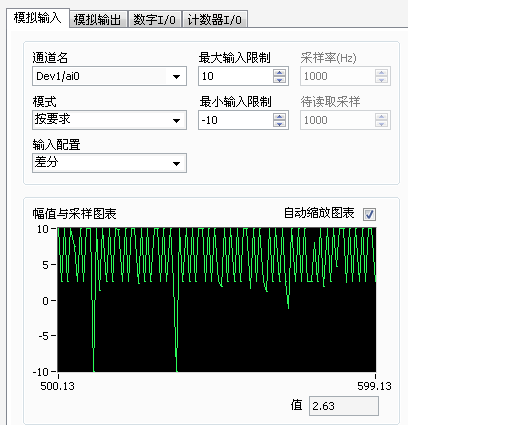Select the 模拟输入 tab

38,18
